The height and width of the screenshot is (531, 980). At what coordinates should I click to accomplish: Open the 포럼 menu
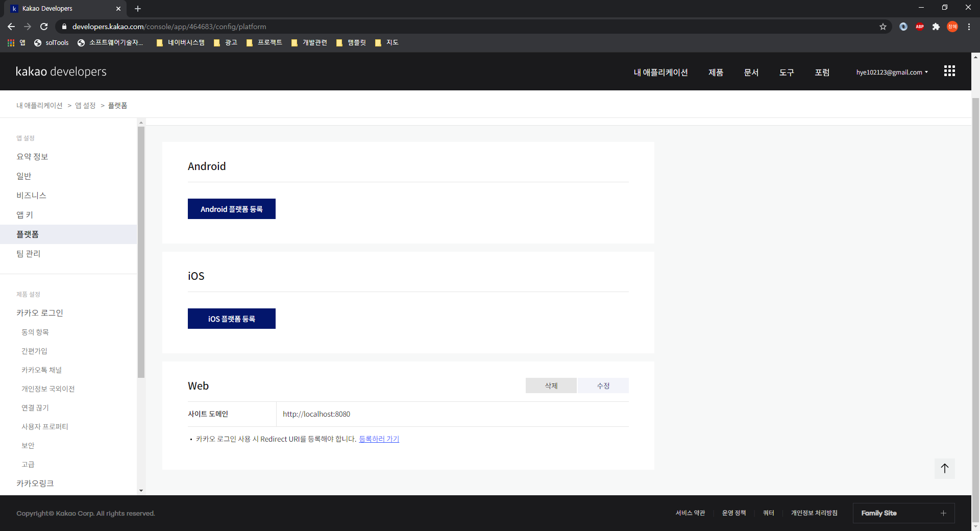pyautogui.click(x=822, y=73)
